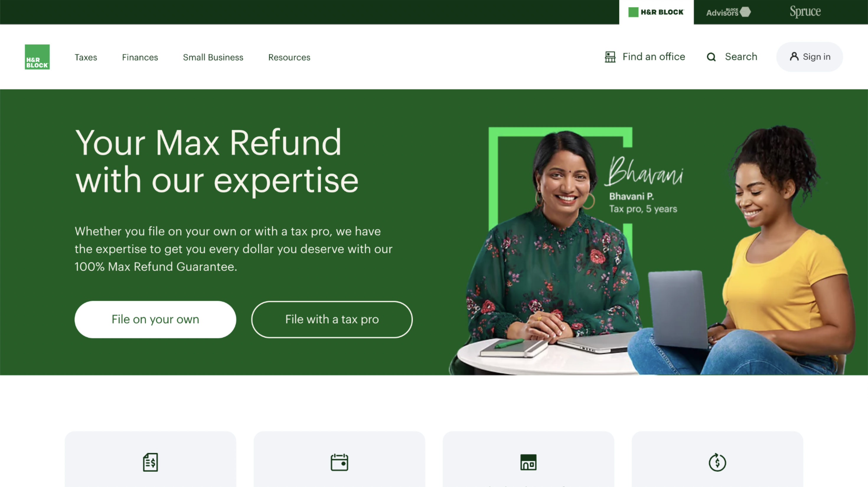Click the tax document dollar icon card
868x487 pixels.
pos(150,459)
